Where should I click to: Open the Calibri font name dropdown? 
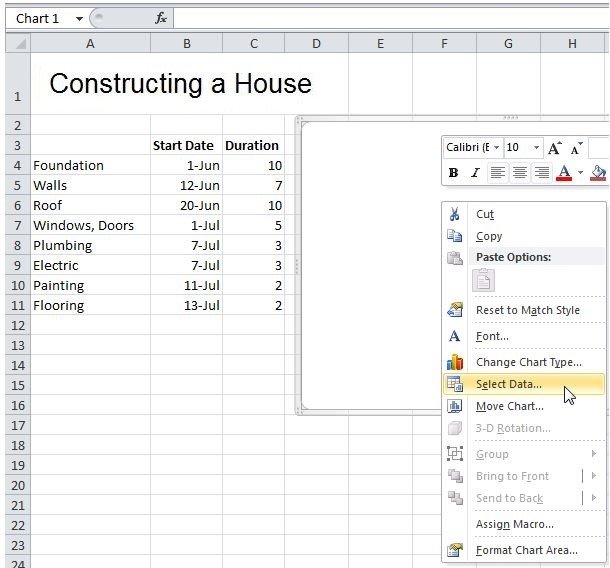[496, 147]
